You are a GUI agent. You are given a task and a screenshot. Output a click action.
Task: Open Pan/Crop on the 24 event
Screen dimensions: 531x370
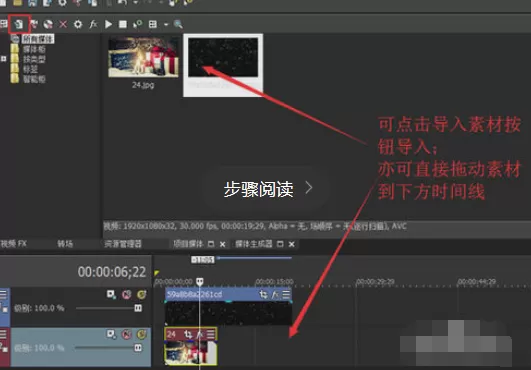click(188, 334)
